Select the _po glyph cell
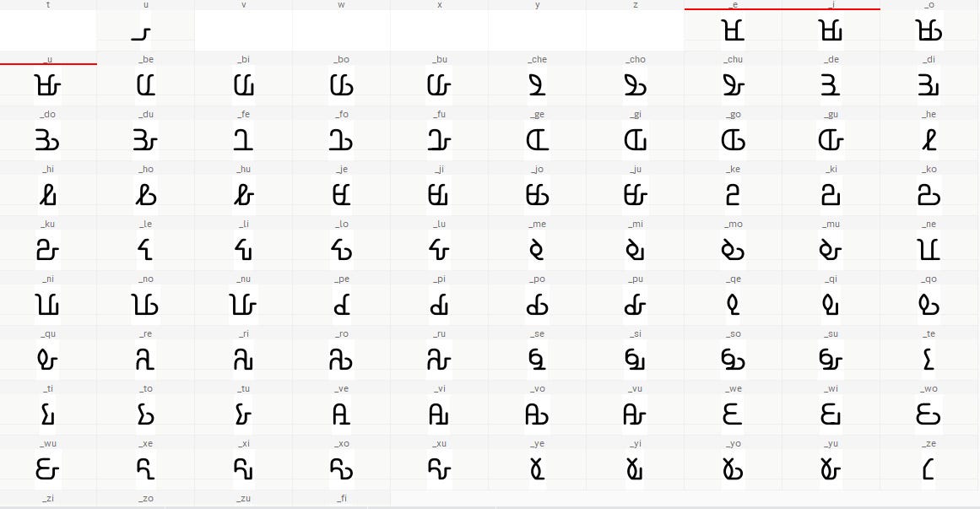 (538, 299)
